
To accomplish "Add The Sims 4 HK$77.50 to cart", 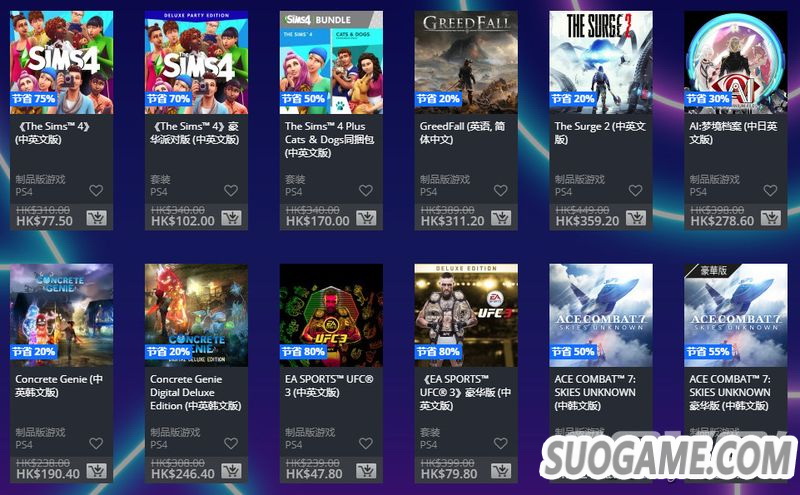I will pos(96,218).
